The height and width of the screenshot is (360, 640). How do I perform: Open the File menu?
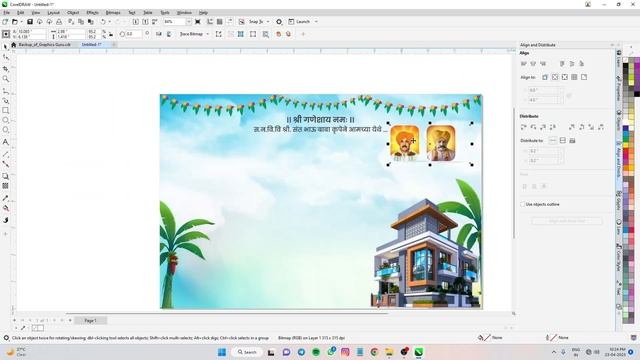click(x=7, y=13)
